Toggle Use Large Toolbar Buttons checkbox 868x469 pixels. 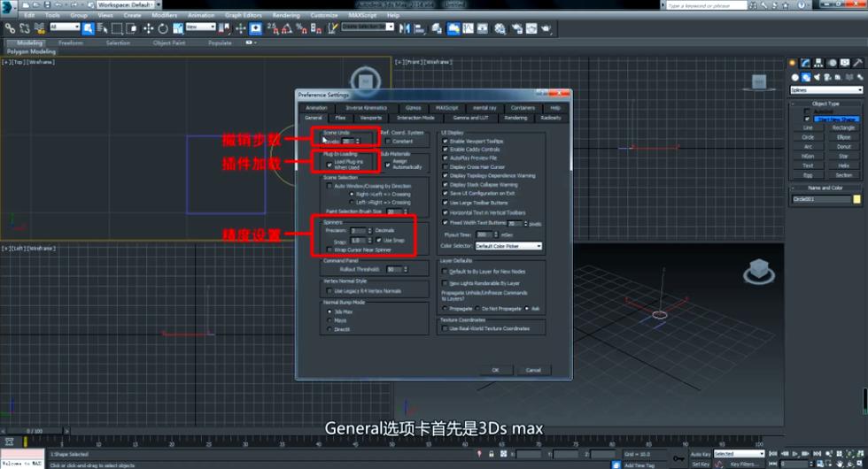445,203
